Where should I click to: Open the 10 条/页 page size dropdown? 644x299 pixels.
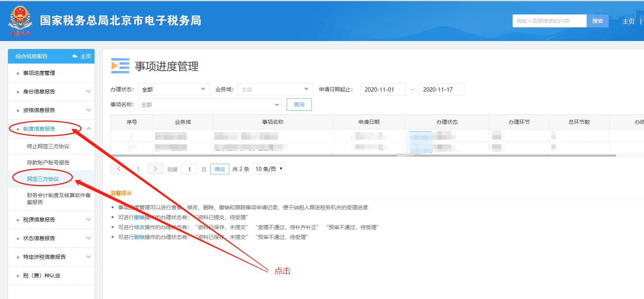pos(268,169)
